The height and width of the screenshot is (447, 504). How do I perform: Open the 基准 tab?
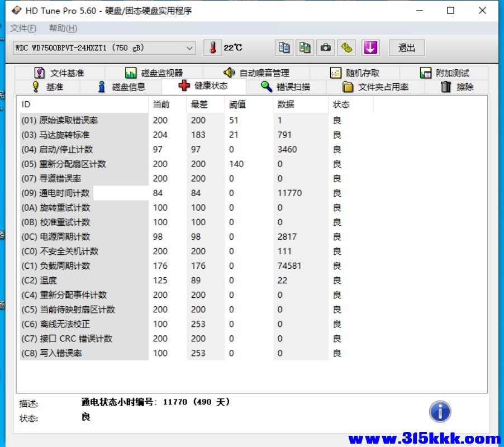[x=48, y=87]
